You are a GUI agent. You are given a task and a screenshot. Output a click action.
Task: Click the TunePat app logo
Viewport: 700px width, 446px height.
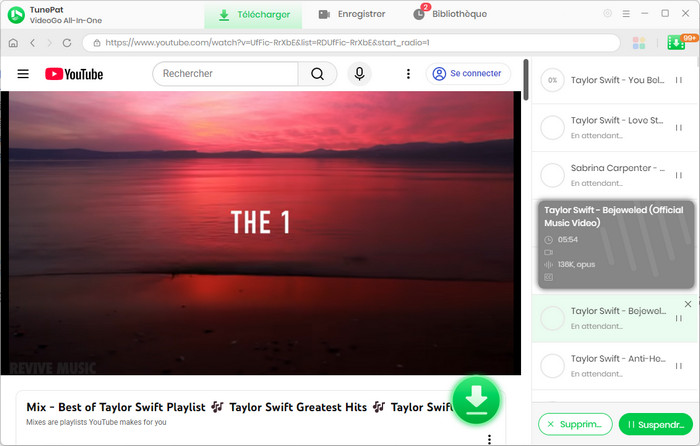click(16, 15)
